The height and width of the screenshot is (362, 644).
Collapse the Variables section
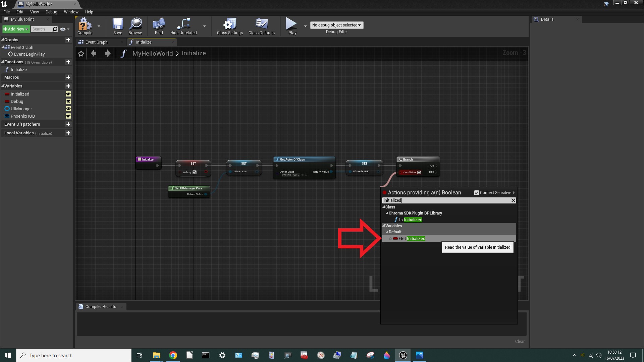3,86
